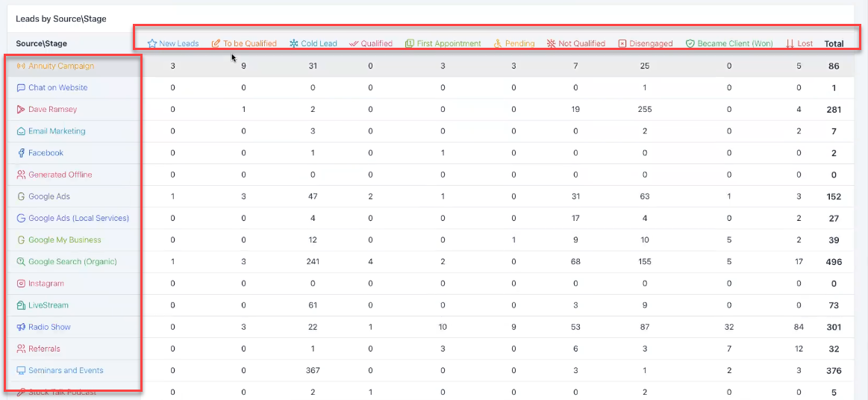Click the Instagram logo icon
This screenshot has height=400, width=868.
tap(21, 284)
